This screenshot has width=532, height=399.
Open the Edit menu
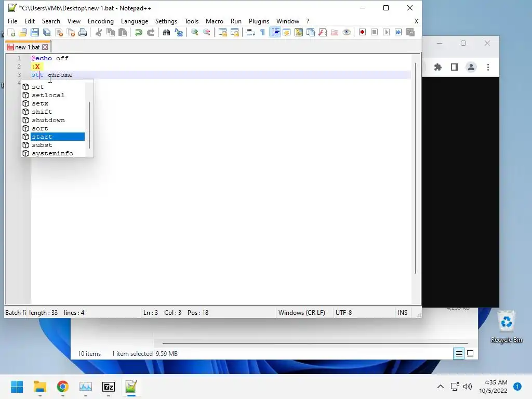[30, 21]
